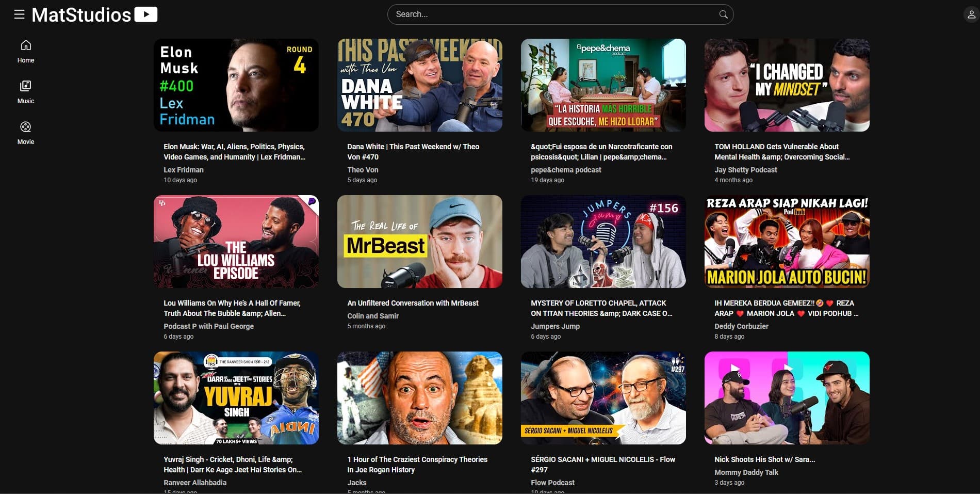
Task: Click An Unfiltered Conversation with MrBeast title
Action: point(413,303)
